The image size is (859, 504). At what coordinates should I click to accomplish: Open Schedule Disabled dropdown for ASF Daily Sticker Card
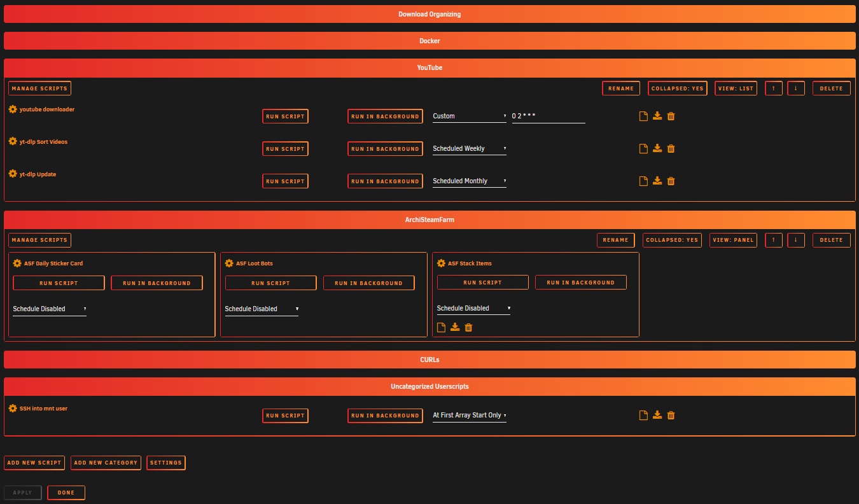coord(50,309)
